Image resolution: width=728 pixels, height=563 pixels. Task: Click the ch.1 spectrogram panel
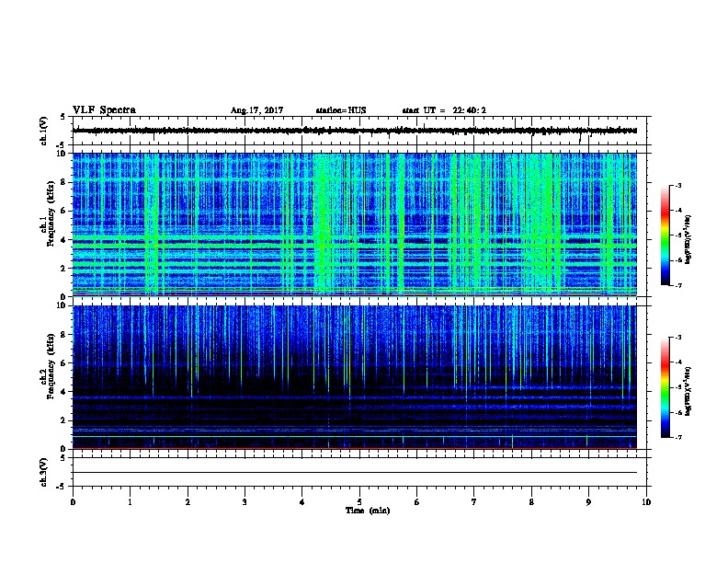pyautogui.click(x=354, y=224)
